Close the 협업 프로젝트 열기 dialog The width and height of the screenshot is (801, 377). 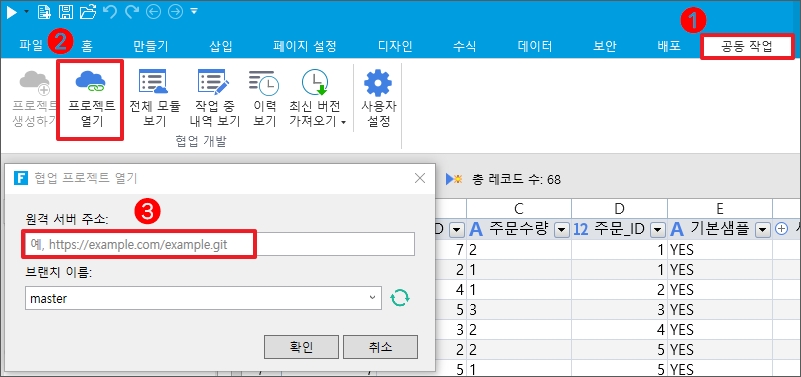(419, 178)
